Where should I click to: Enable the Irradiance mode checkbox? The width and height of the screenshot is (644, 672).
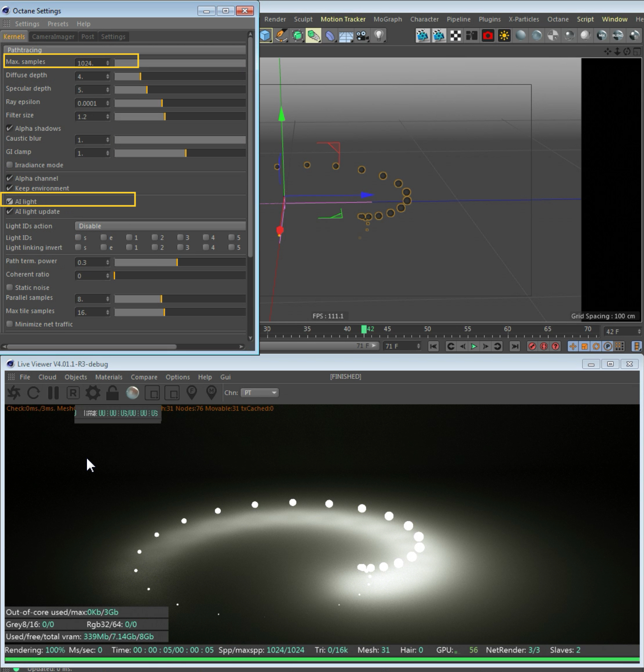coord(9,165)
